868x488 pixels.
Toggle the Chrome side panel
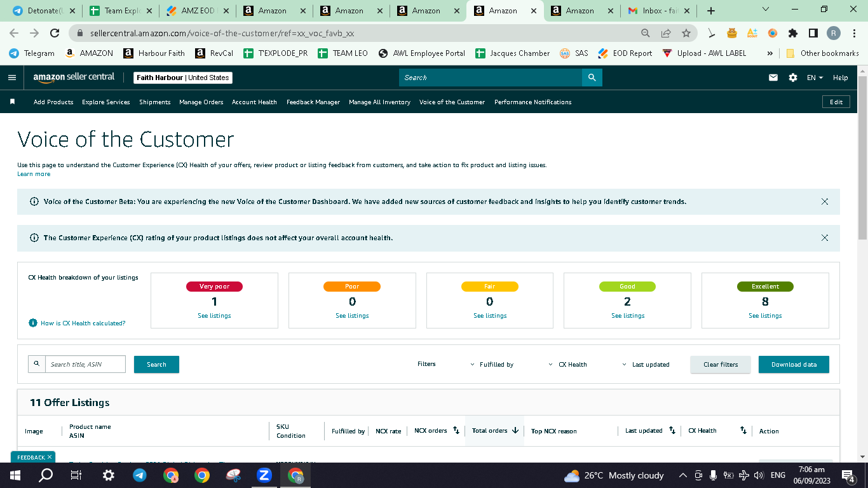point(813,33)
